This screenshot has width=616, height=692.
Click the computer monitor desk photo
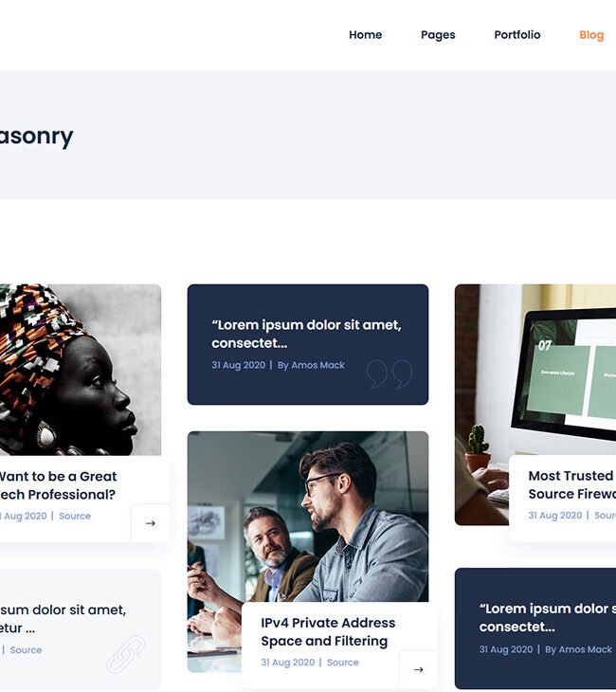click(x=535, y=370)
